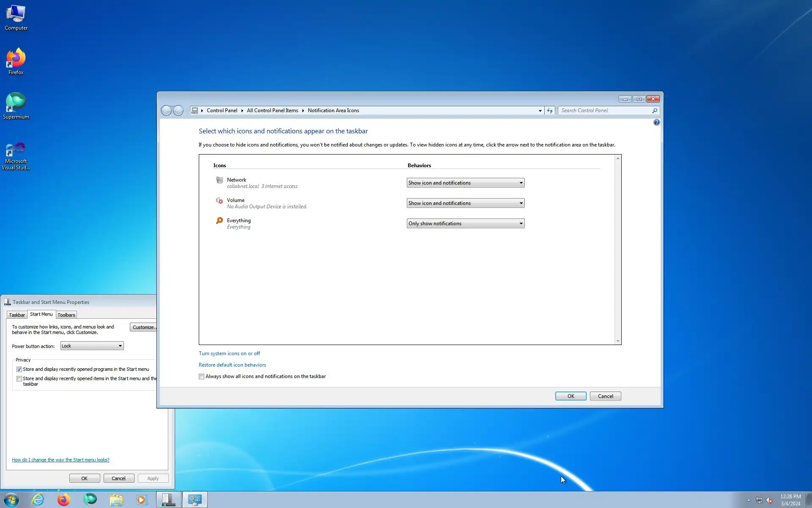Click the muted volume tray icon

tap(770, 500)
